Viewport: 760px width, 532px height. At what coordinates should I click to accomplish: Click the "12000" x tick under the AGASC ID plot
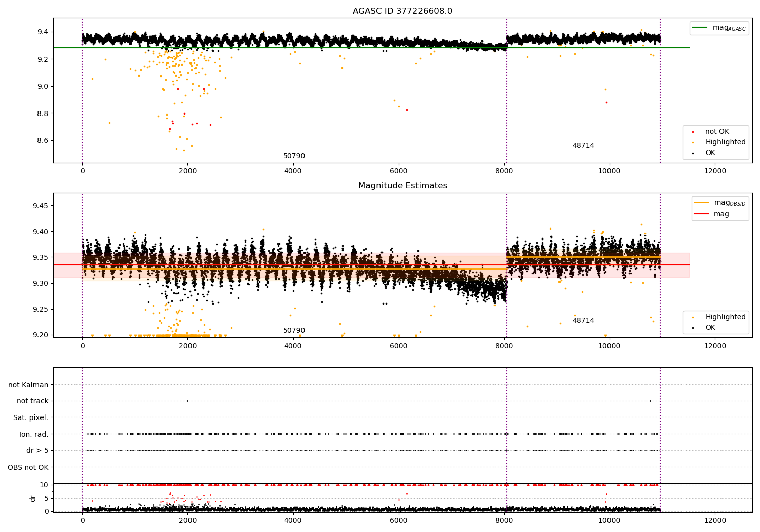coord(715,171)
